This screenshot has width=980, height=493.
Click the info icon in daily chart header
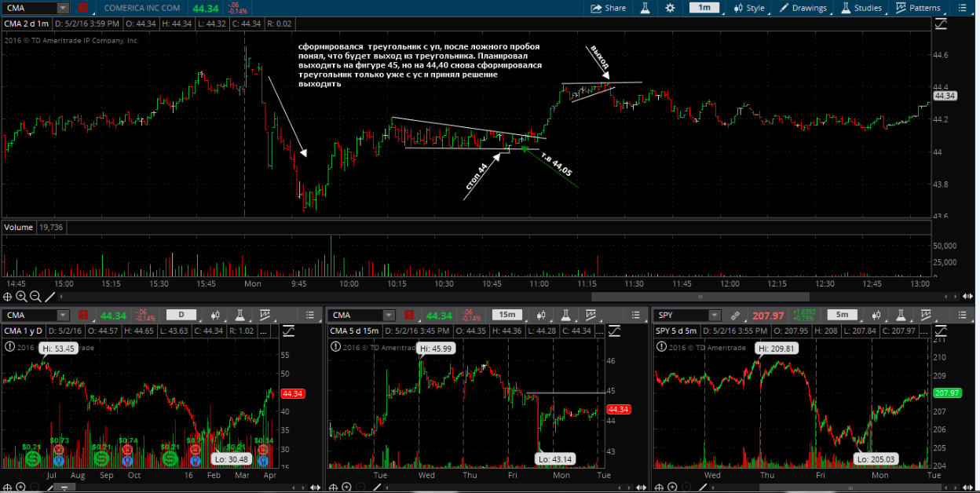[x=9, y=345]
